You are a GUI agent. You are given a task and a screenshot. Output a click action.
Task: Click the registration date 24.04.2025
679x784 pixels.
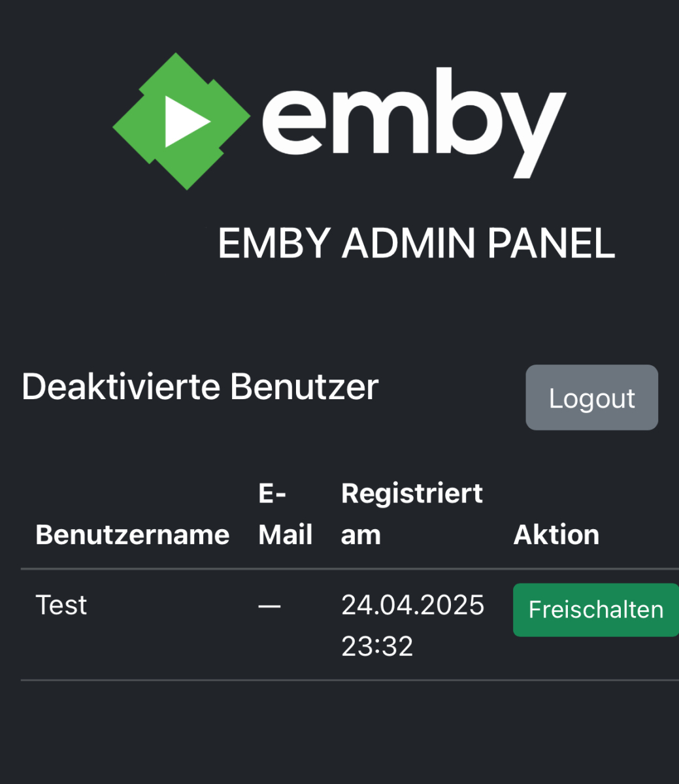(x=413, y=605)
